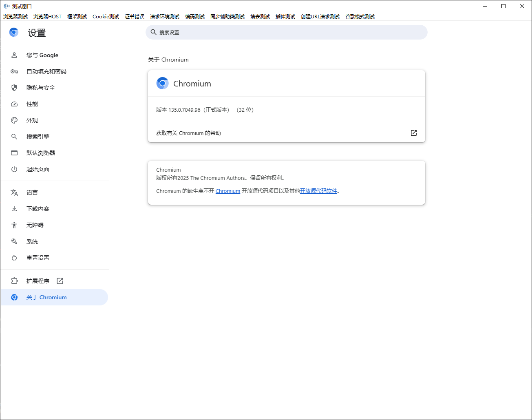Image resolution: width=532 pixels, height=420 pixels.
Task: Click the 关于 Chromium page heading
Action: click(x=168, y=60)
